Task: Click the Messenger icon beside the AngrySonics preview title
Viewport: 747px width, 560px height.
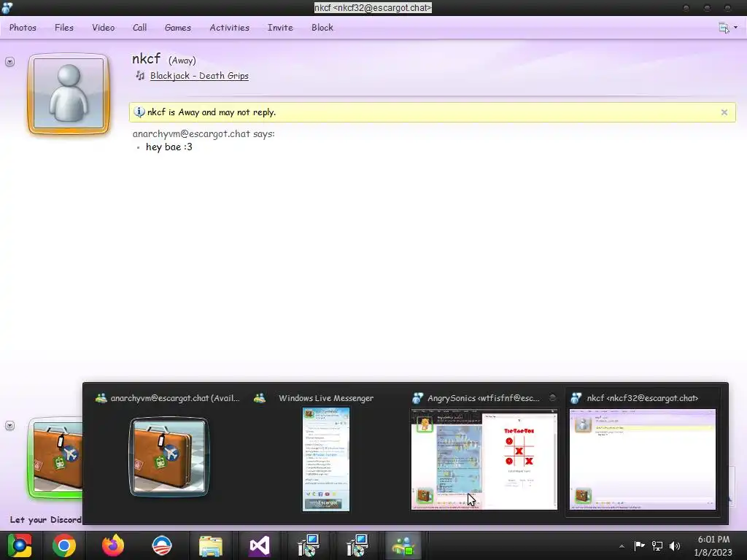Action: (x=418, y=398)
